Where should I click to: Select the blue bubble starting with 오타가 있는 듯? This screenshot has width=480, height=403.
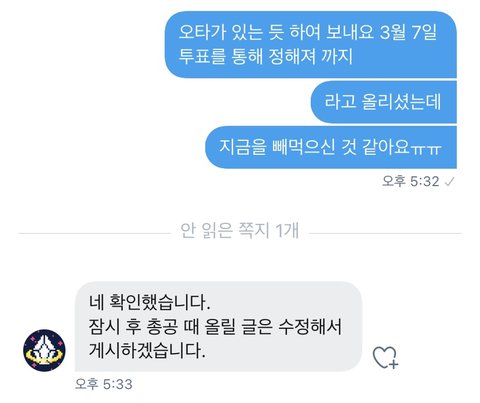311,45
